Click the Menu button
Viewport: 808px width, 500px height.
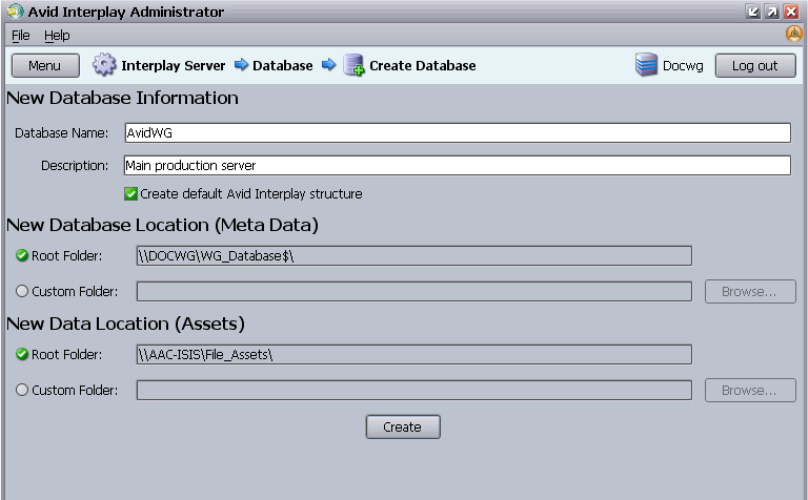point(45,65)
